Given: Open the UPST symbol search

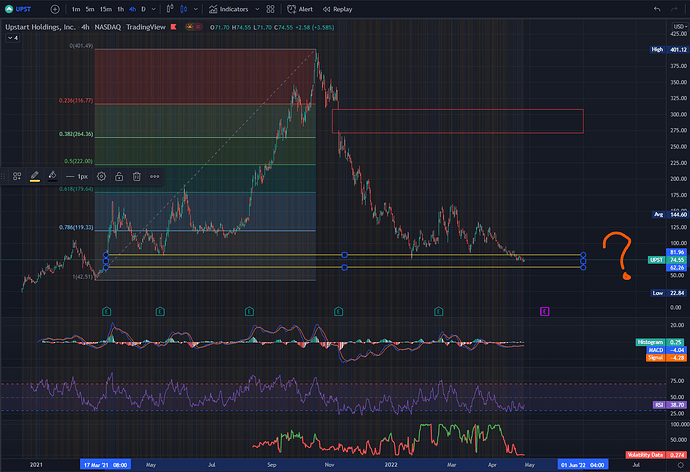Looking at the screenshot, I should (18, 9).
